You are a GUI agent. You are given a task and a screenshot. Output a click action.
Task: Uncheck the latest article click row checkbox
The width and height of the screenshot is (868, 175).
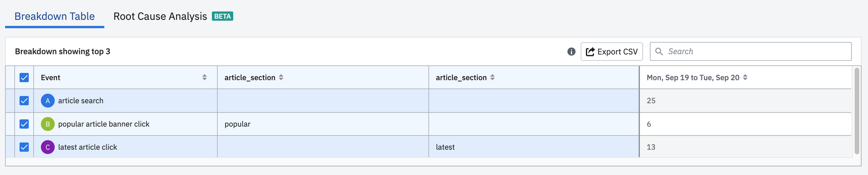coord(24,147)
